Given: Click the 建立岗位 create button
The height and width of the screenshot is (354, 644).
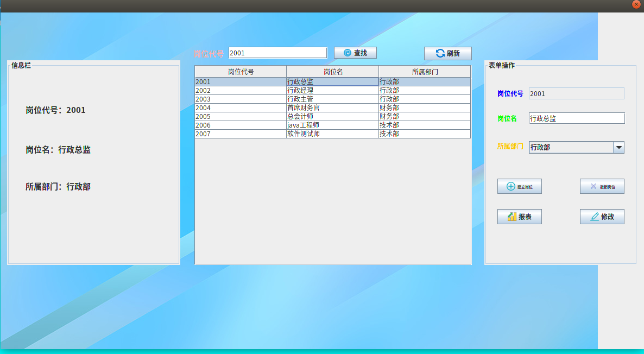Looking at the screenshot, I should click(520, 186).
